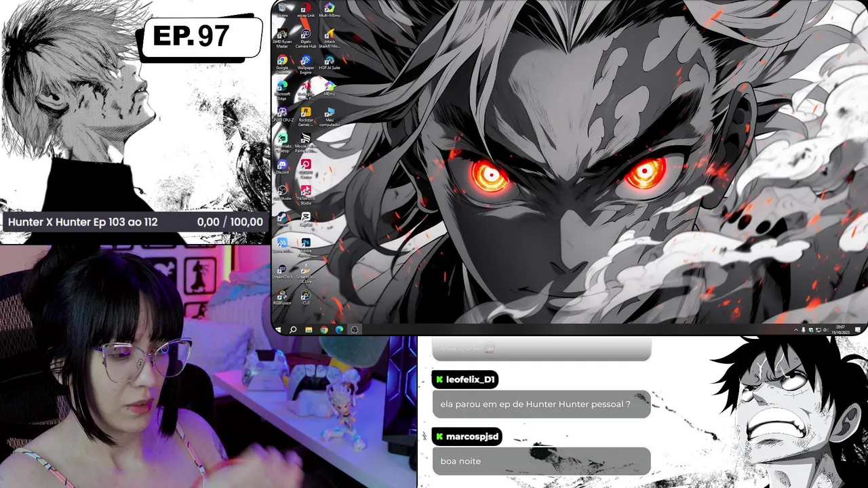Open Google Chrome desktop shortcut
Screen dimensions: 868x488
[x=282, y=64]
